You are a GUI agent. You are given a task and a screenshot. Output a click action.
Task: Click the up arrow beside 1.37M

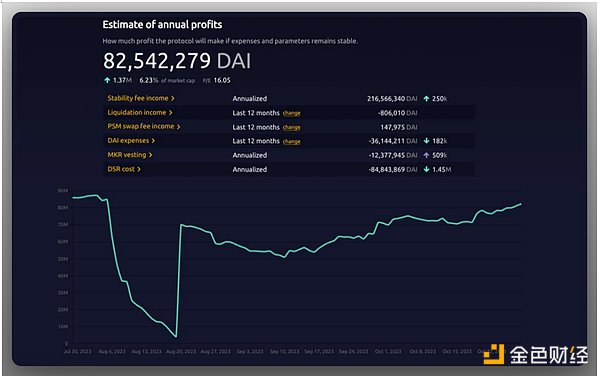[107, 80]
